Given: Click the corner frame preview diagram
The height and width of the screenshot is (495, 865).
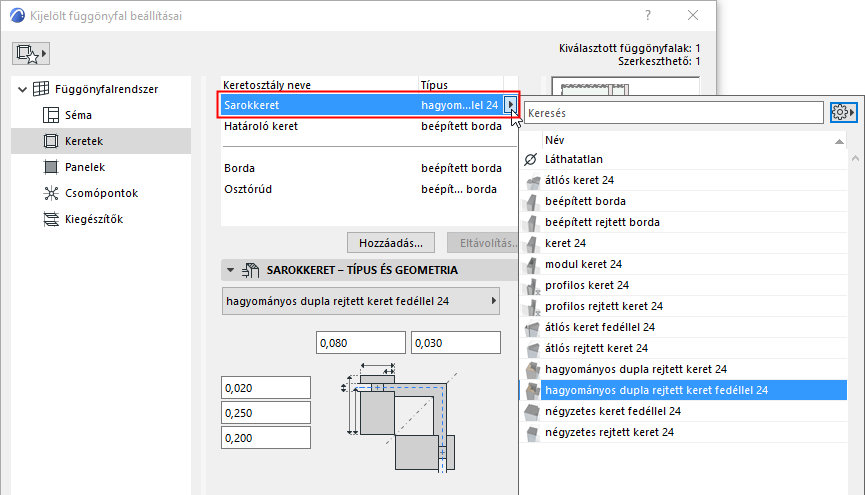Looking at the screenshot, I should (399, 418).
